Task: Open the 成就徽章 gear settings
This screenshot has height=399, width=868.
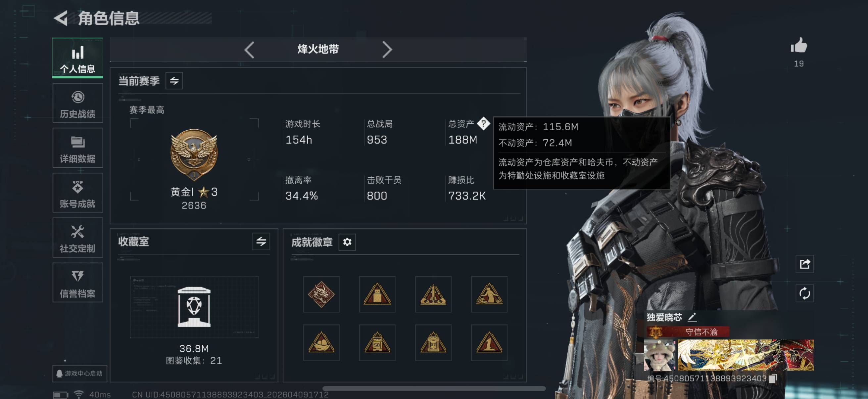Action: point(347,242)
